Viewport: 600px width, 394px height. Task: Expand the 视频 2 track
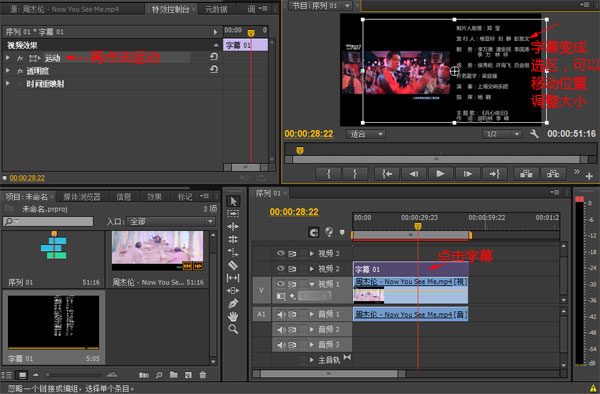312,269
